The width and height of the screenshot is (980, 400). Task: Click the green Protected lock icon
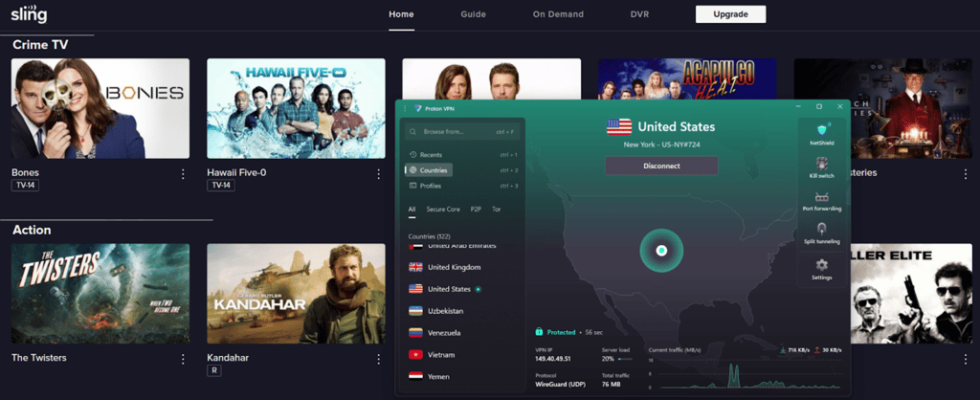tap(539, 332)
